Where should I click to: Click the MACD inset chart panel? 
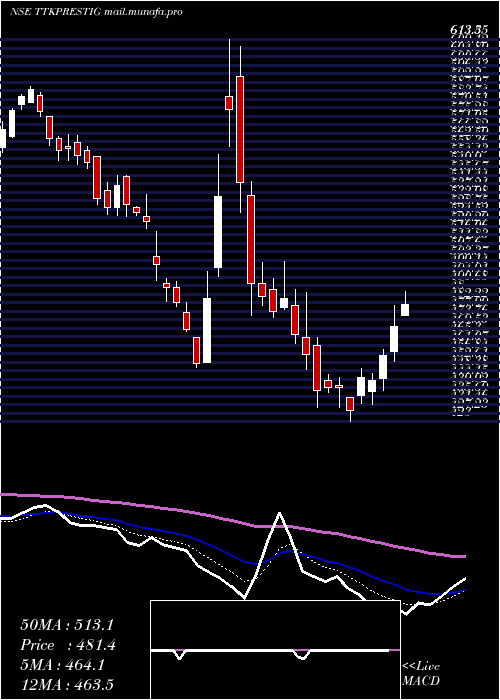pos(275,650)
